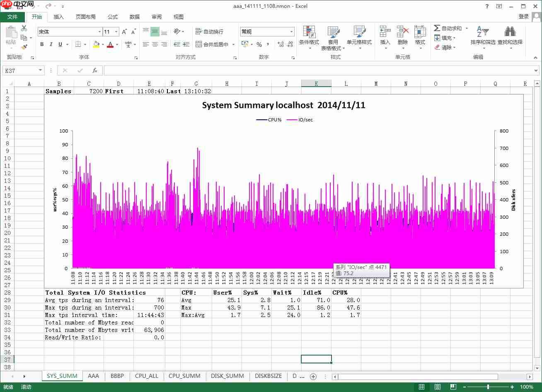This screenshot has height=392, width=542.
Task: Click the zoom slider in status bar
Action: point(488,387)
